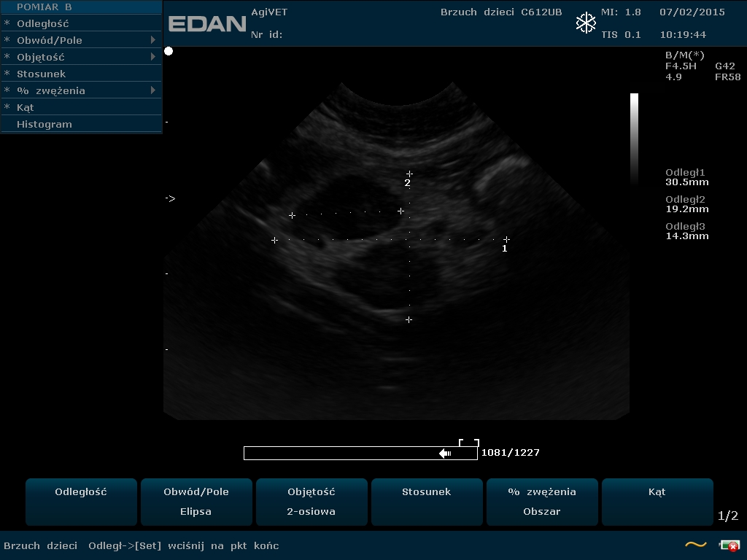Click the Objętość 2-osiowa soft key
Image resolution: width=747 pixels, height=560 pixels.
pyautogui.click(x=311, y=502)
